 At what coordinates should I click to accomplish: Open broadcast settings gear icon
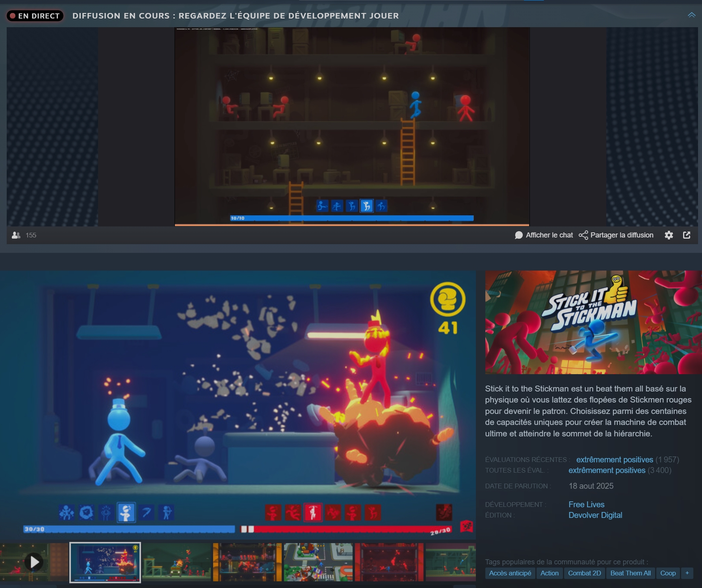coord(669,235)
